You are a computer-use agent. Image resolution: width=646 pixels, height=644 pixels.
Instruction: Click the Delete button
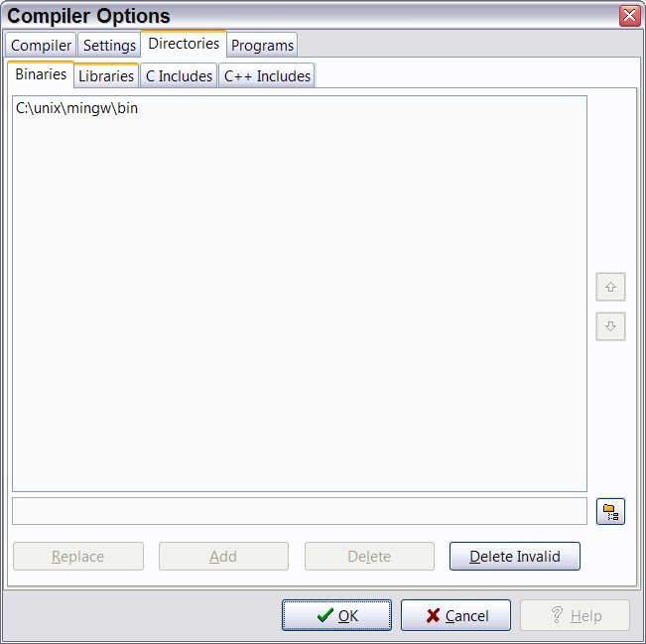tap(369, 557)
